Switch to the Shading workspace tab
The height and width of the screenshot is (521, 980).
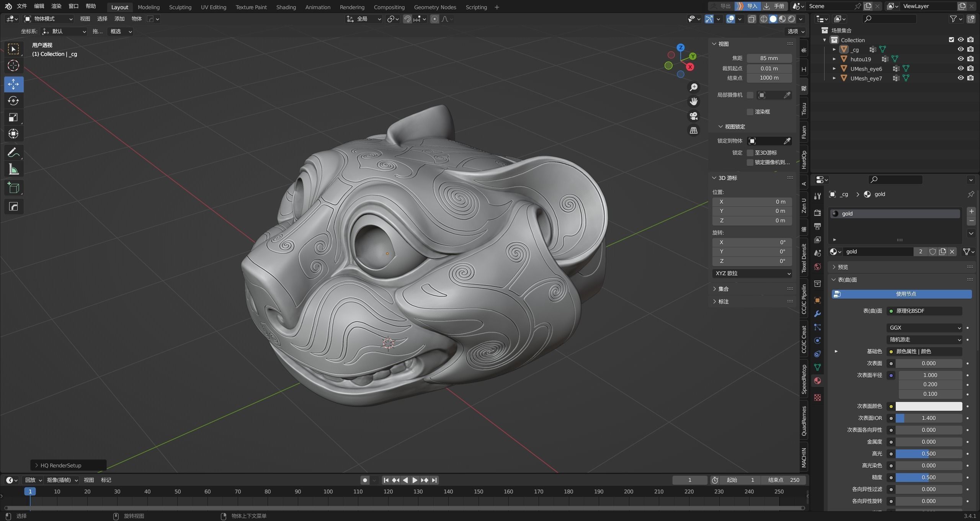286,7
